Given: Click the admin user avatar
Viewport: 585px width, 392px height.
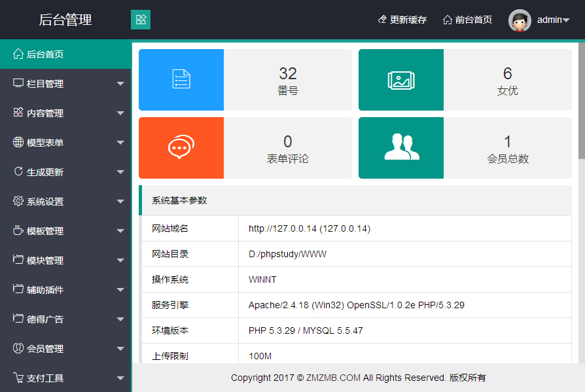Looking at the screenshot, I should [x=520, y=20].
